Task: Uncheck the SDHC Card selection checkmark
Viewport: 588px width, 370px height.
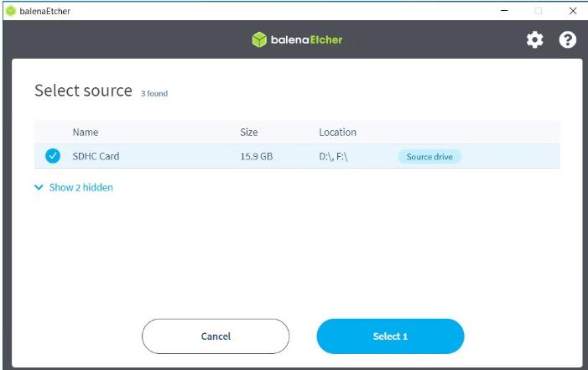Action: click(53, 156)
